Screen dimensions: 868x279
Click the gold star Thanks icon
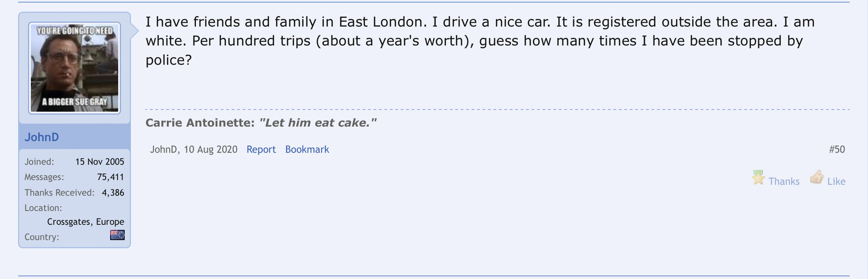[758, 177]
